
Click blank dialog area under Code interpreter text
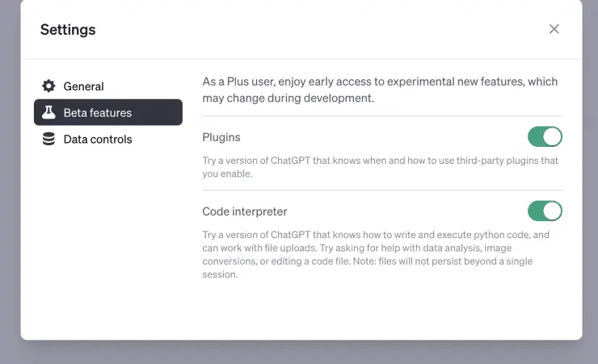tap(380, 311)
